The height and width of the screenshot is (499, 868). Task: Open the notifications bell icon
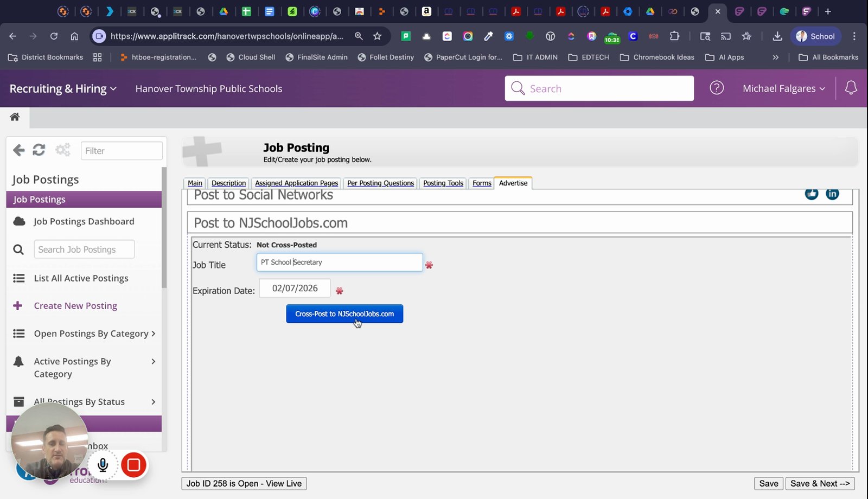pos(851,88)
